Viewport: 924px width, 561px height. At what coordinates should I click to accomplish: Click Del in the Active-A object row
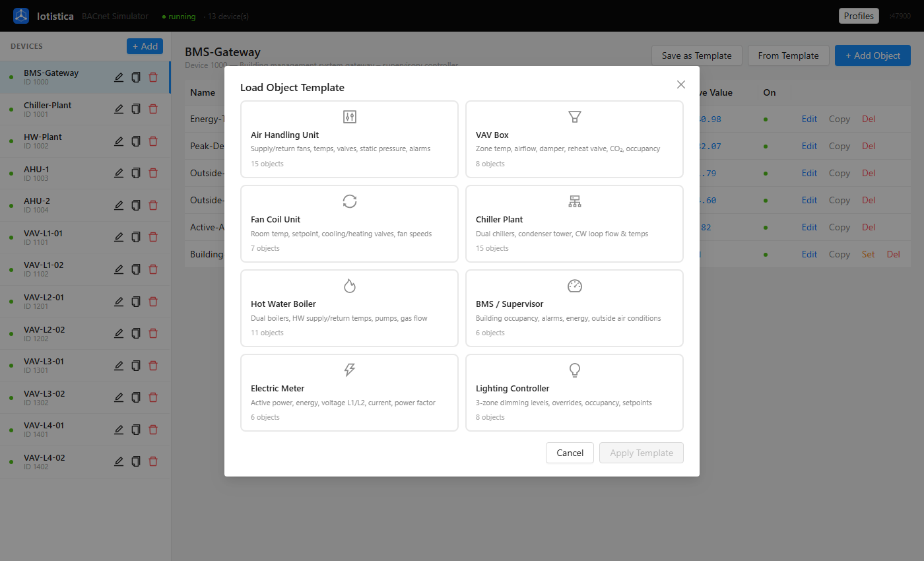coord(869,227)
